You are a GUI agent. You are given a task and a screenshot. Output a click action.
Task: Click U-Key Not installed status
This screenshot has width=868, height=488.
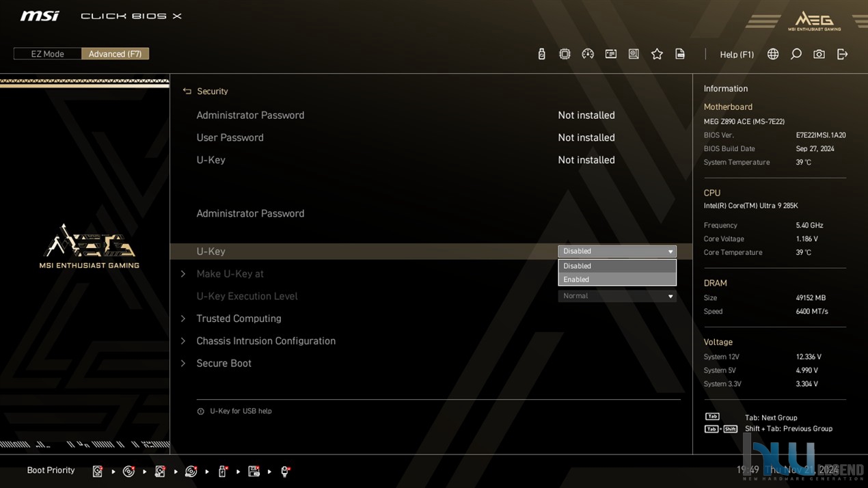tap(586, 160)
